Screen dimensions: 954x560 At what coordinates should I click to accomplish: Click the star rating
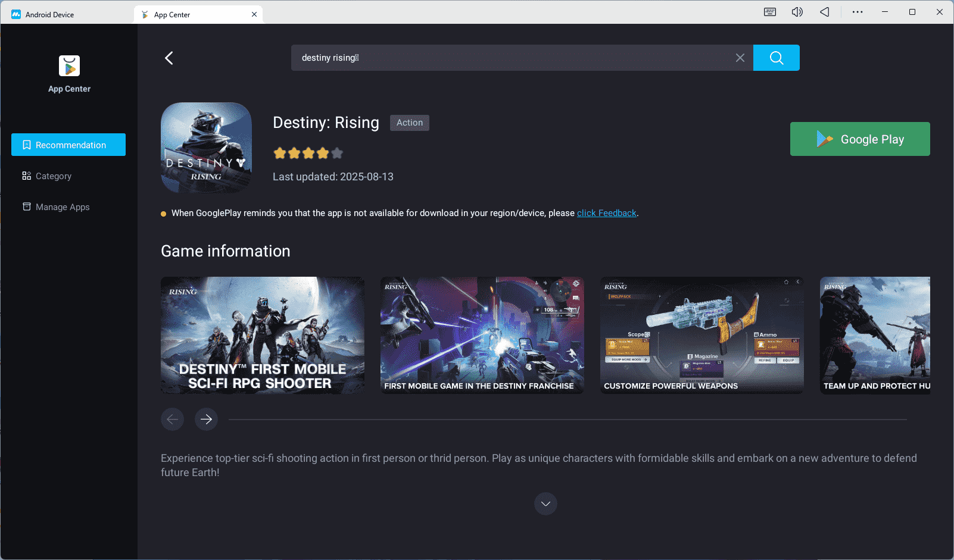point(308,154)
